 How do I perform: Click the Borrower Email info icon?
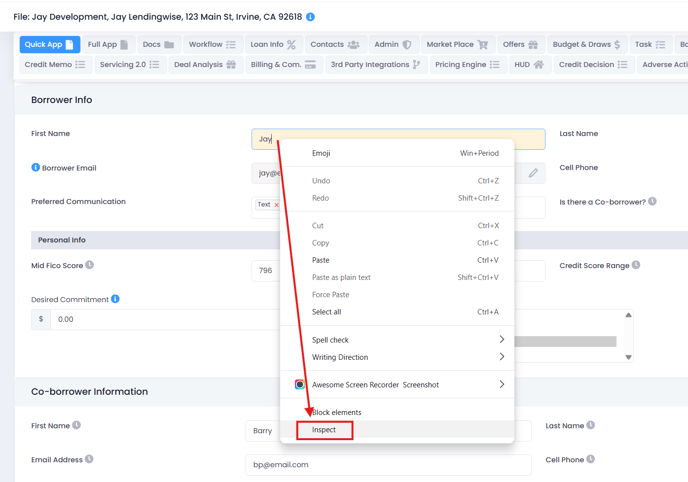(36, 167)
